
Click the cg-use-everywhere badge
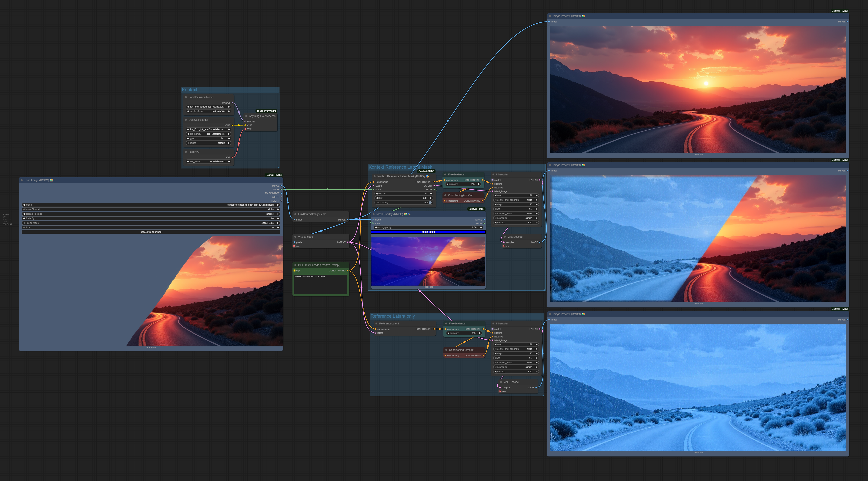[x=266, y=111]
